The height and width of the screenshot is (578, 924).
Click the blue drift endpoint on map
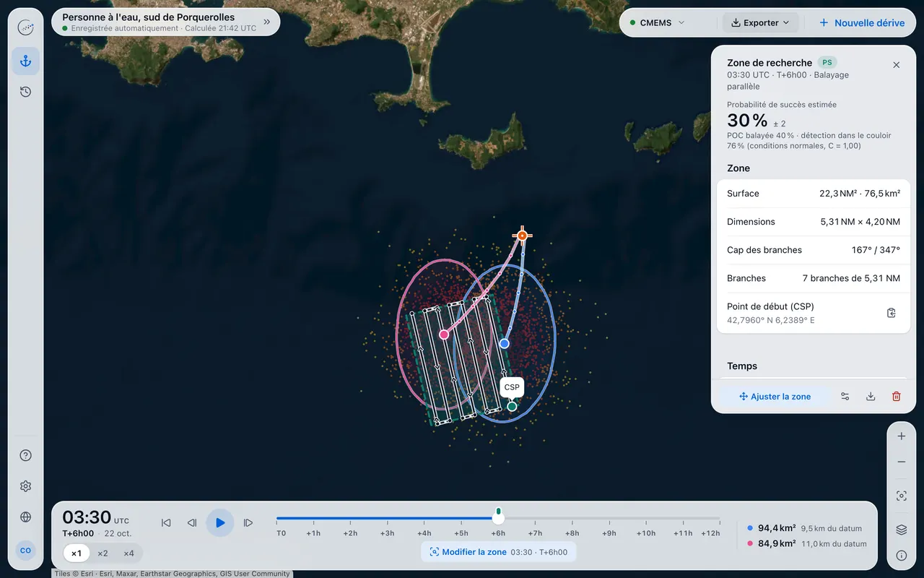pyautogui.click(x=505, y=344)
